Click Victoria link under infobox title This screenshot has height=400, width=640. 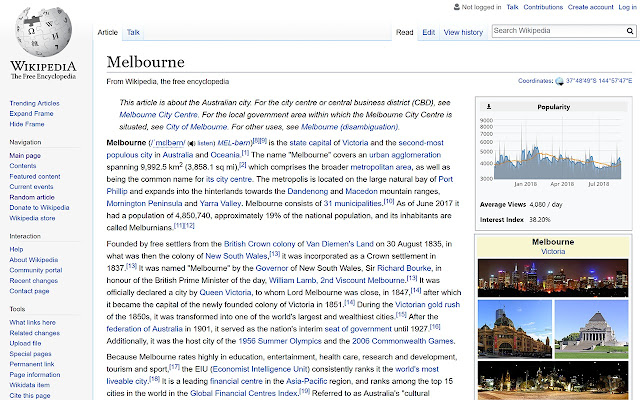pyautogui.click(x=553, y=252)
